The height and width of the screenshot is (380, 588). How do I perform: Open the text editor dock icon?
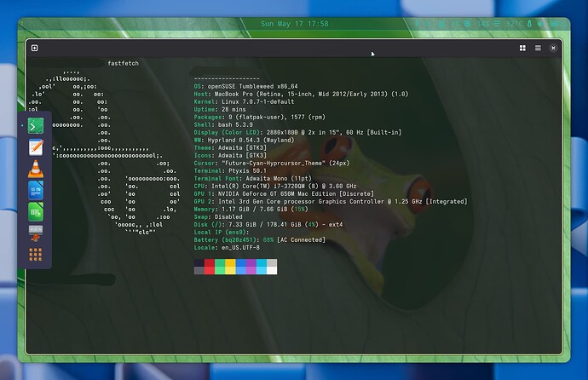(36, 147)
